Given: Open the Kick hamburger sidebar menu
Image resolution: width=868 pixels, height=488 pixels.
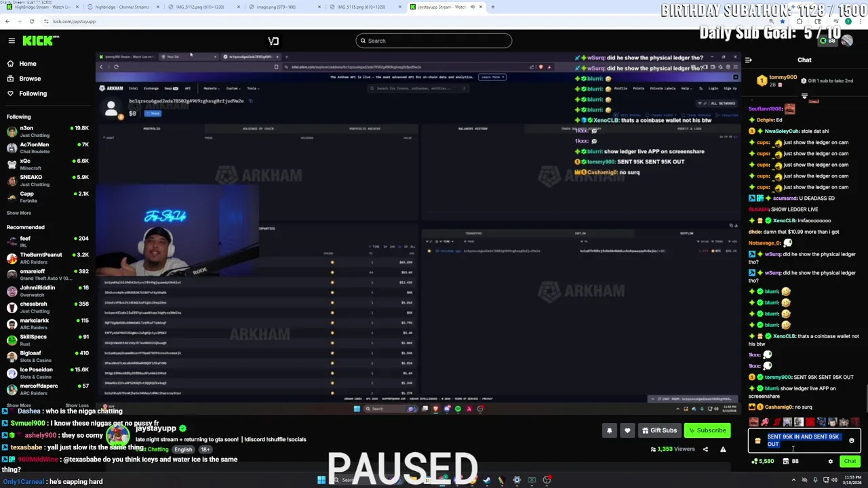Looking at the screenshot, I should coord(12,41).
